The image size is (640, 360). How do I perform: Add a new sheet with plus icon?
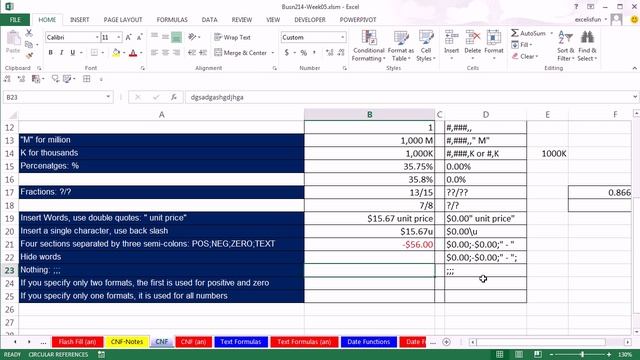(x=446, y=342)
